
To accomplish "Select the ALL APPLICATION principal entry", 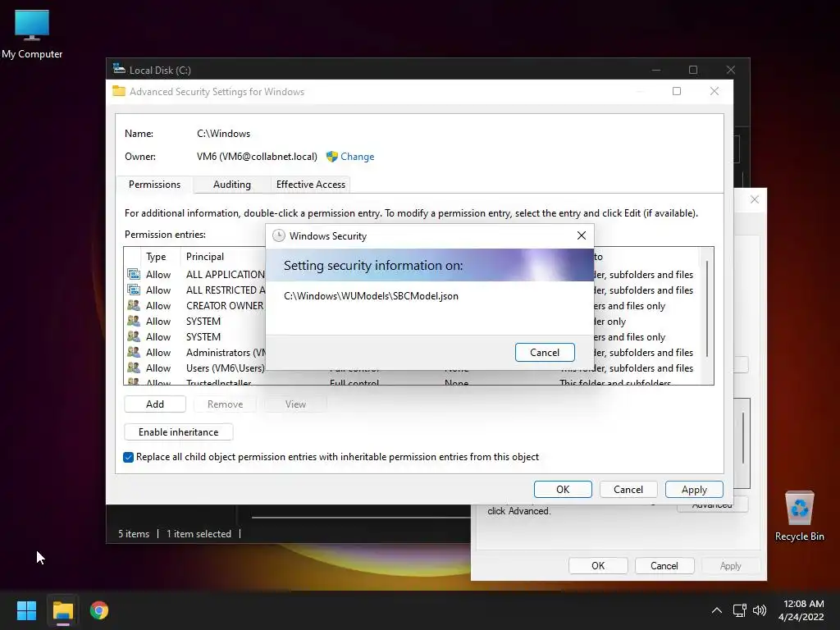I will pyautogui.click(x=226, y=274).
